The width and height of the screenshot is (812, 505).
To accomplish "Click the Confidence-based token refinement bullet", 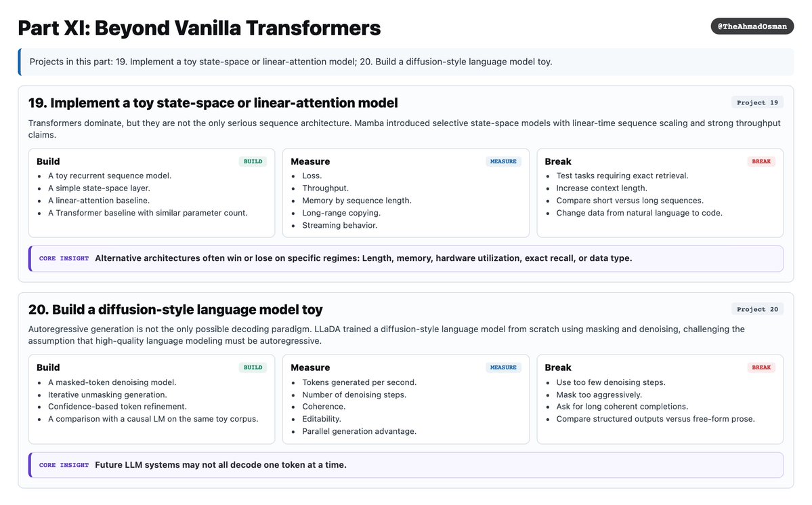I will (x=117, y=407).
